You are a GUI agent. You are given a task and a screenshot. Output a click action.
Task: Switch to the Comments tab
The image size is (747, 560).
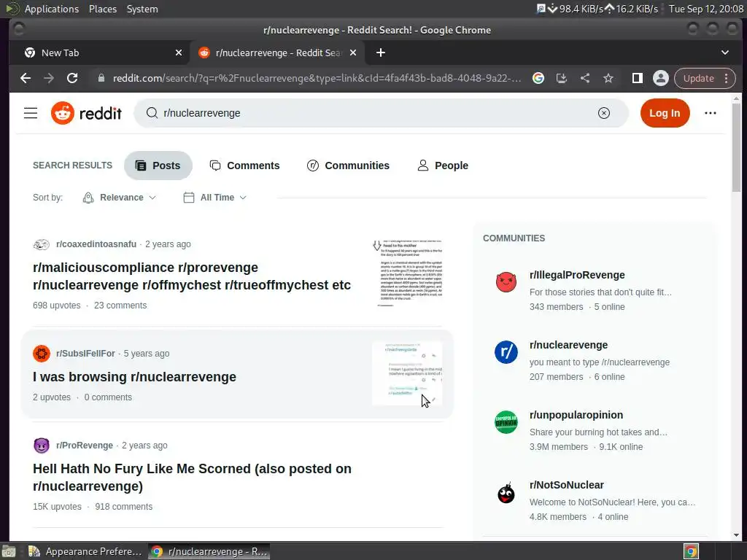[x=245, y=166]
